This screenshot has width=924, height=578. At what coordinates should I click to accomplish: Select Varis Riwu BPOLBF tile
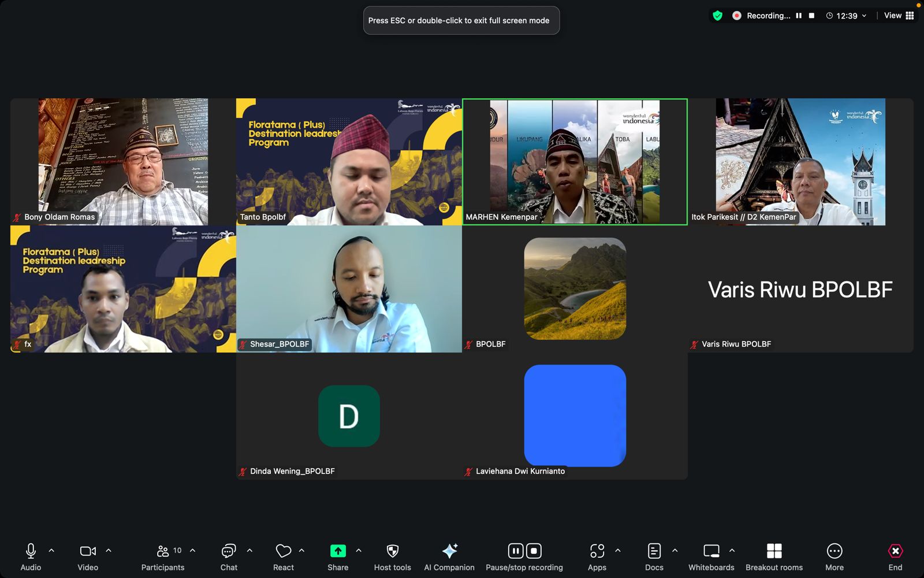[x=800, y=289]
